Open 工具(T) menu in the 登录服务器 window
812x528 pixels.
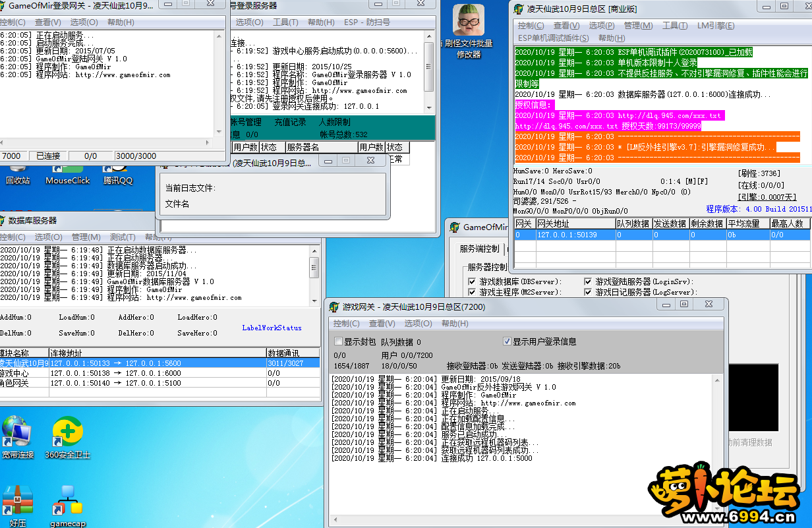coord(285,22)
